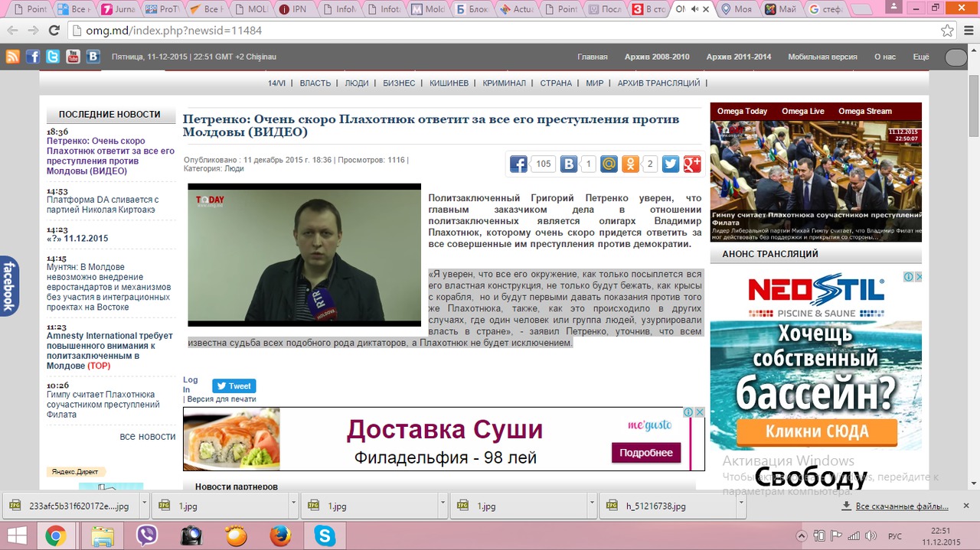Open news 'Платформа DA сливается с партией'
The image size is (980, 550).
pos(103,204)
